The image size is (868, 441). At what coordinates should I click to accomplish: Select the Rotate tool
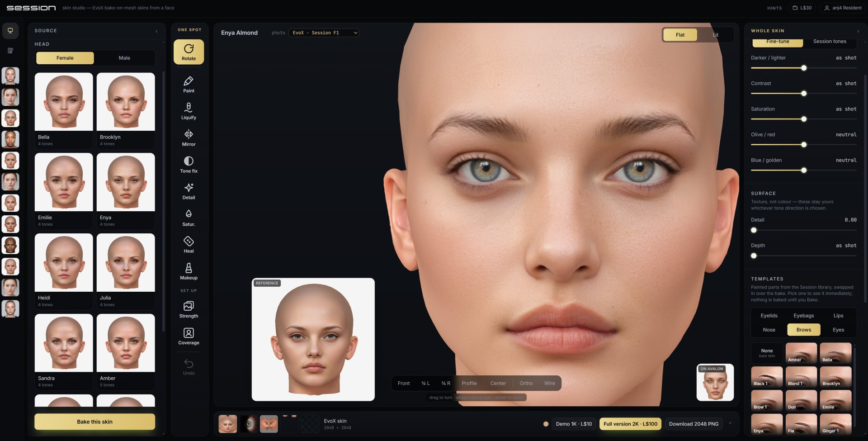(189, 52)
